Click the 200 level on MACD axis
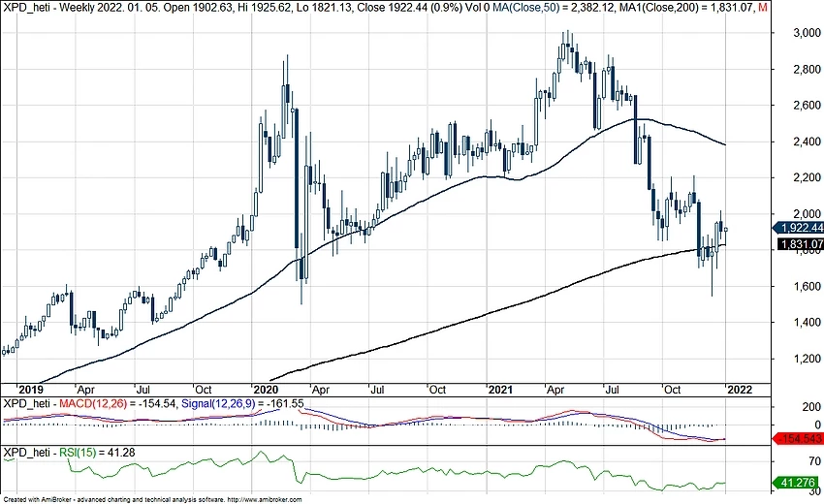Screen dimensions: 824x504 tap(811, 407)
